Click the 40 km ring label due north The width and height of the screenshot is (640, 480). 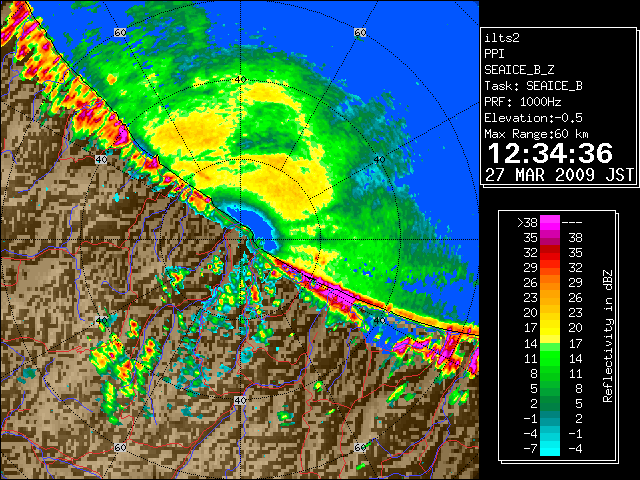pos(240,80)
